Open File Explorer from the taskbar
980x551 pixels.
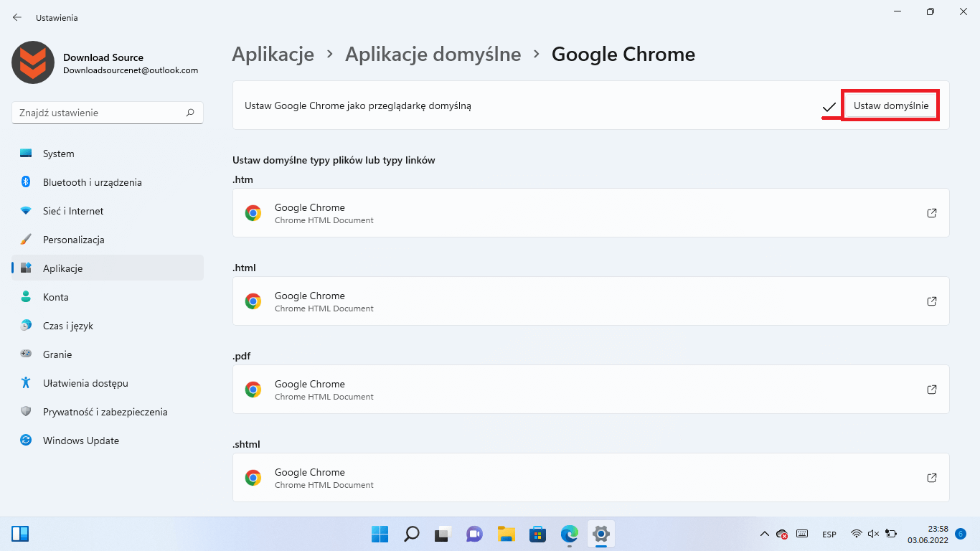[507, 534]
